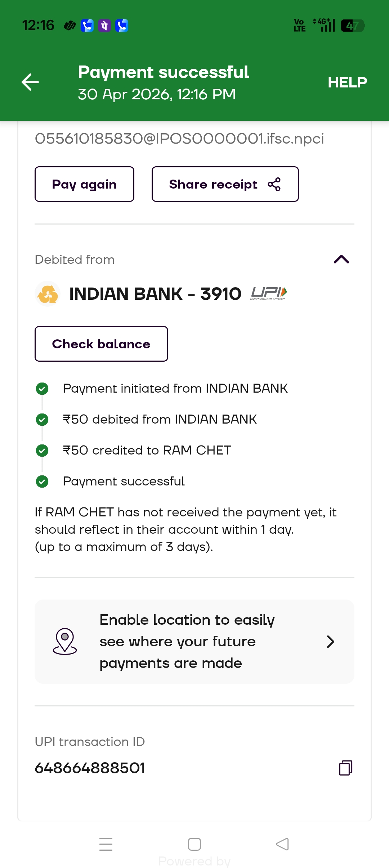The image size is (389, 868).
Task: Open the enable location chevron arrow
Action: tap(330, 642)
